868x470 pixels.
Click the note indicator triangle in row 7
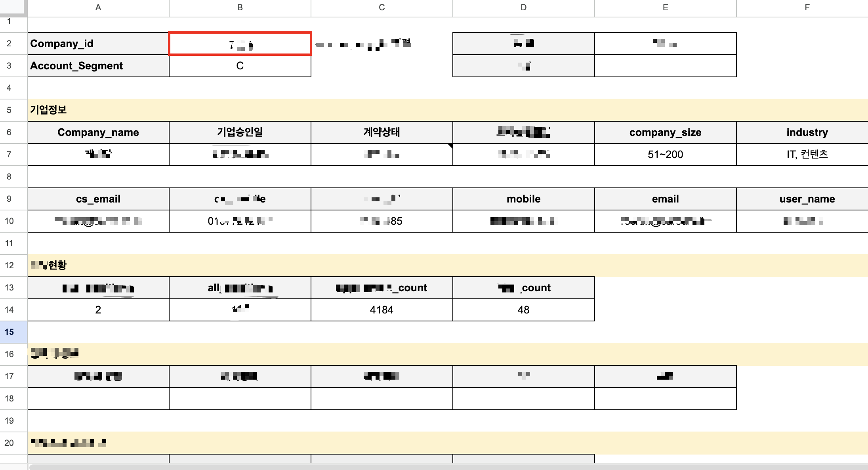pos(450,146)
